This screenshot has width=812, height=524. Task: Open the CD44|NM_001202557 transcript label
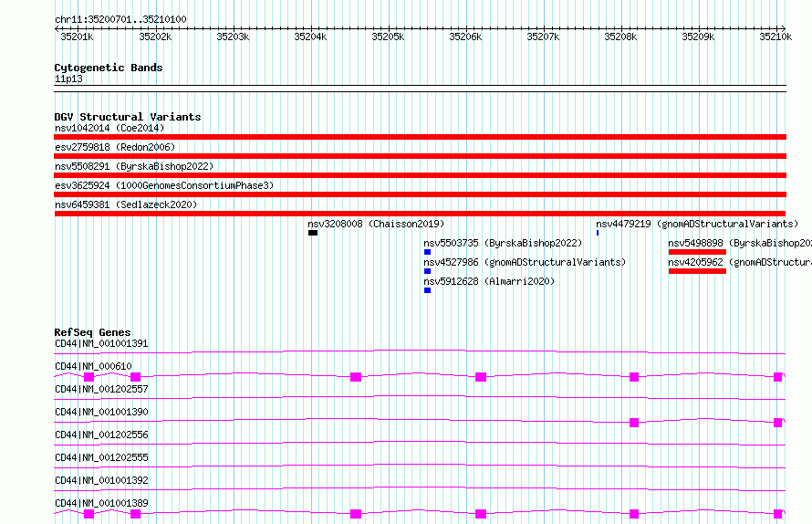point(101,389)
